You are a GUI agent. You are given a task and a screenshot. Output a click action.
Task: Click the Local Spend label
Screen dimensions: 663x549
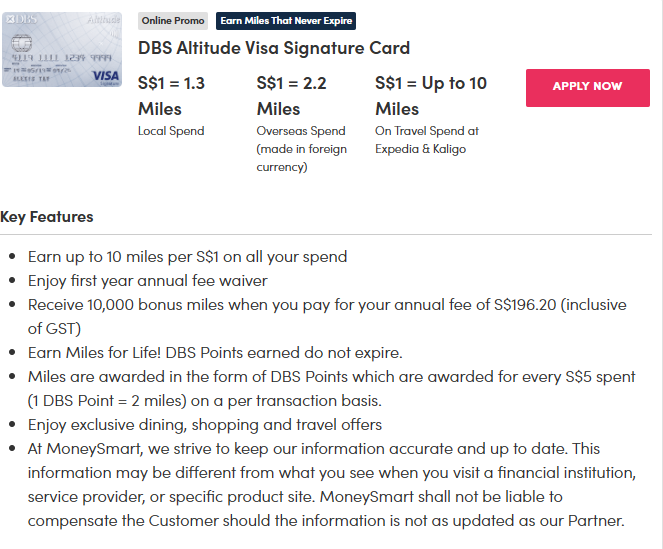pyautogui.click(x=171, y=131)
